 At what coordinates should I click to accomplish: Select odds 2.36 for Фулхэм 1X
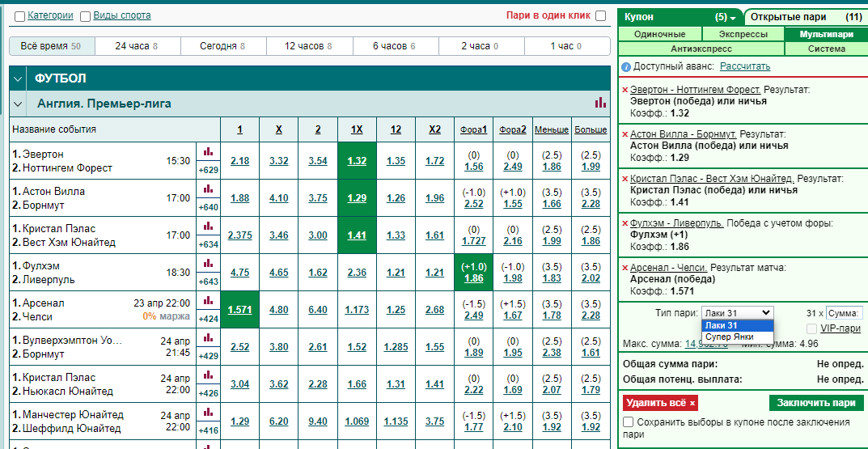click(x=357, y=273)
